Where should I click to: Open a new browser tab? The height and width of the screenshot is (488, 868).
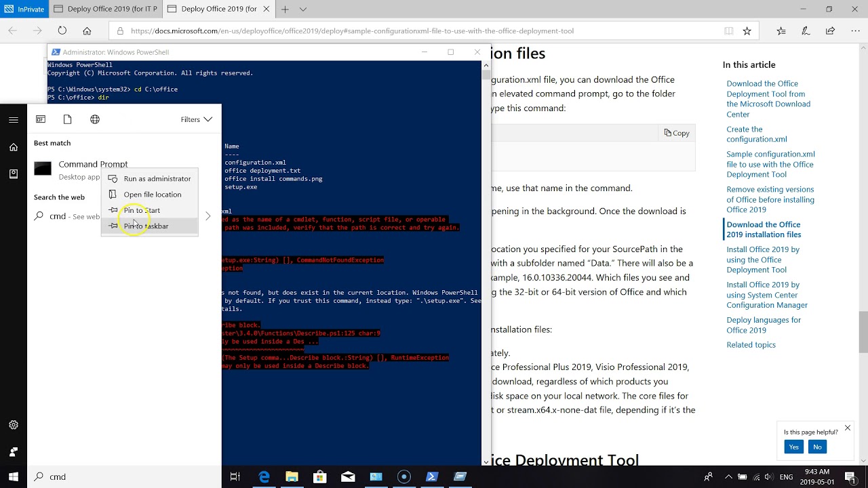click(x=285, y=9)
